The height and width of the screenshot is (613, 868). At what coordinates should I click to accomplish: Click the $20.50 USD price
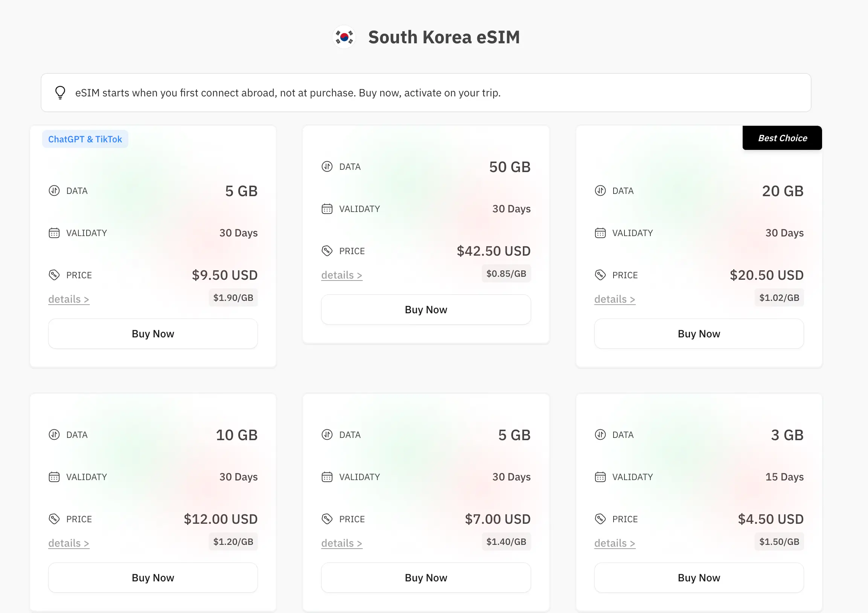click(767, 275)
